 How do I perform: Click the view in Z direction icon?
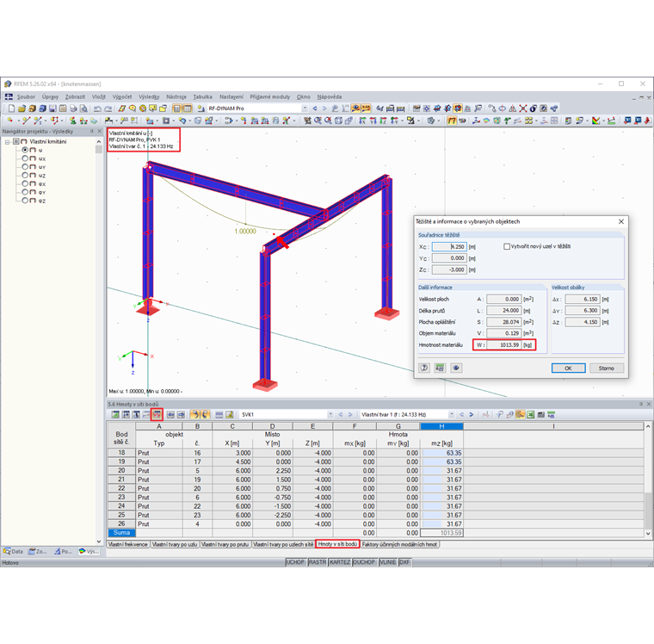(x=383, y=121)
